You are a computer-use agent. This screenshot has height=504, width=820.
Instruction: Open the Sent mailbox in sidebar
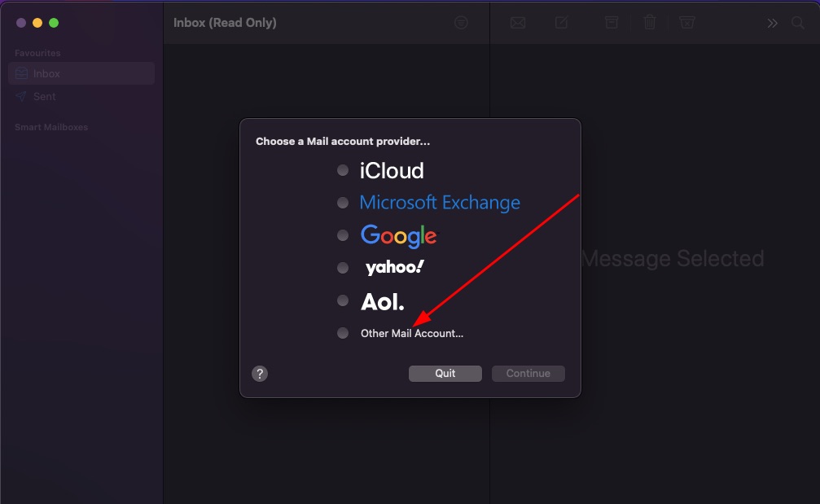point(45,96)
